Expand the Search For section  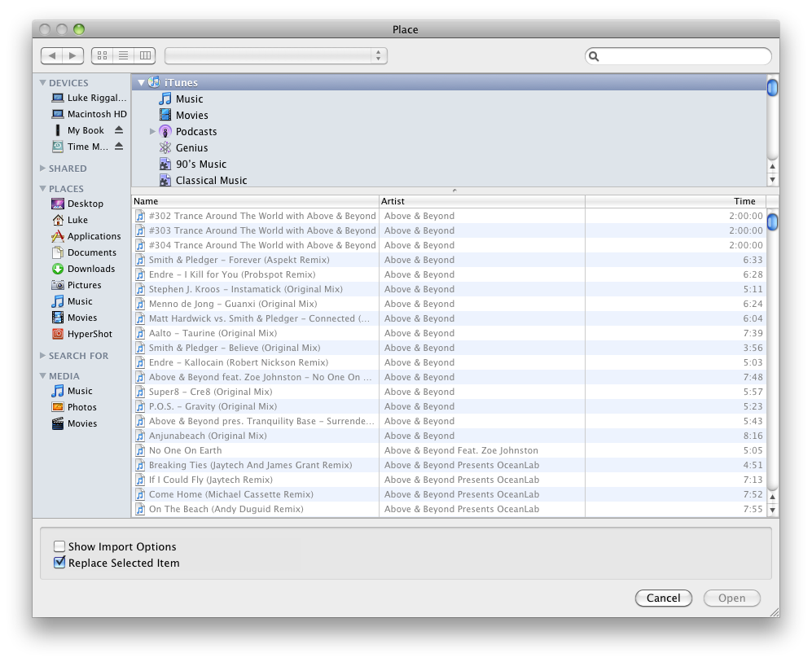click(x=43, y=356)
